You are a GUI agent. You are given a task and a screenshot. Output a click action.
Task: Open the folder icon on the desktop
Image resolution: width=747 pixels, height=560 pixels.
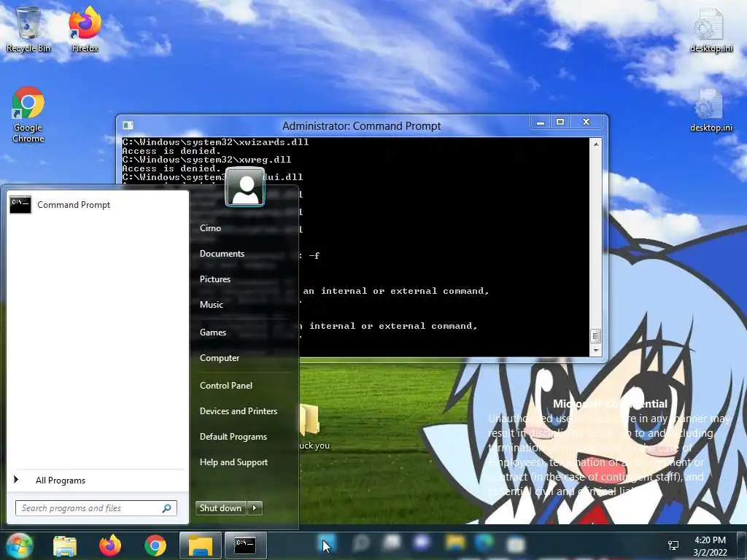311,419
